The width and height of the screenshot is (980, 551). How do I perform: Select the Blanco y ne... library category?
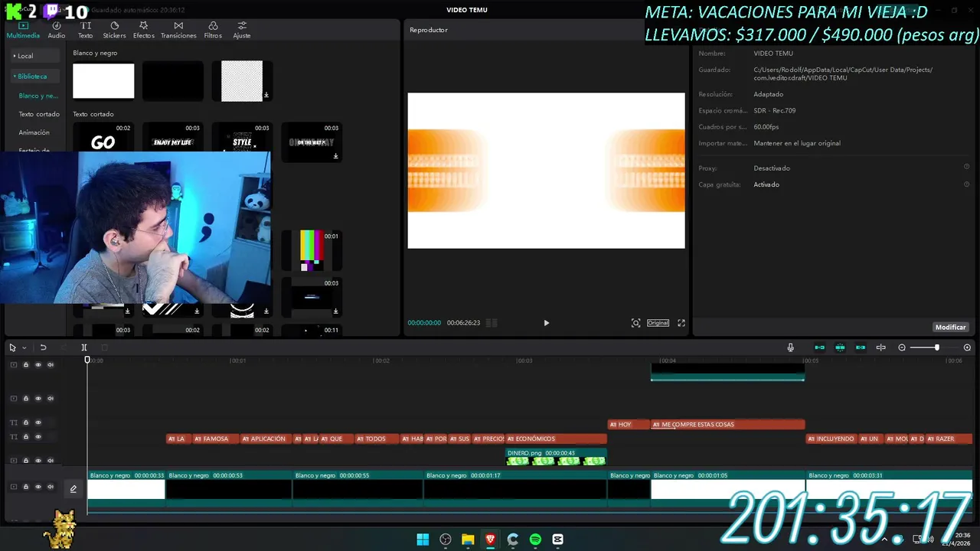point(38,96)
